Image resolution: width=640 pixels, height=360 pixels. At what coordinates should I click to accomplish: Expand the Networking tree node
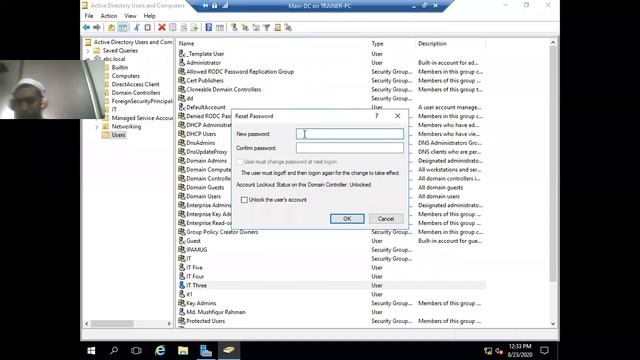(97, 127)
